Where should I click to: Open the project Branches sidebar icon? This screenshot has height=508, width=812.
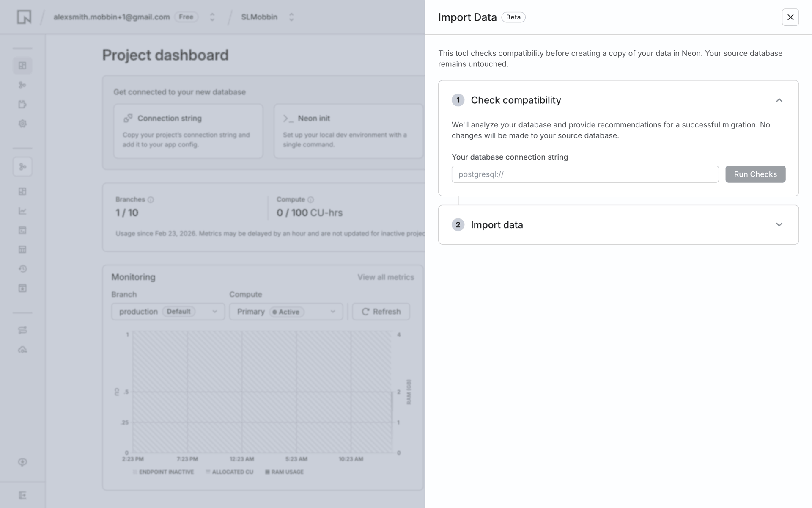click(x=22, y=85)
